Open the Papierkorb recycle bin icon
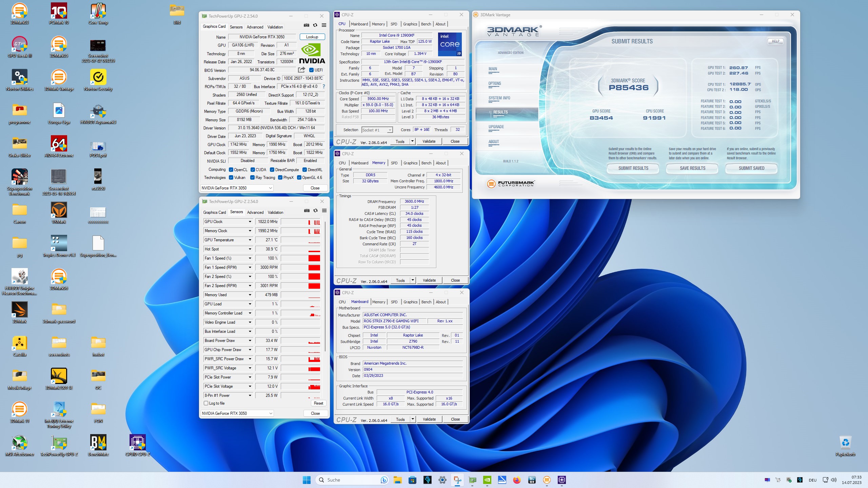The width and height of the screenshot is (868, 488). [x=845, y=445]
